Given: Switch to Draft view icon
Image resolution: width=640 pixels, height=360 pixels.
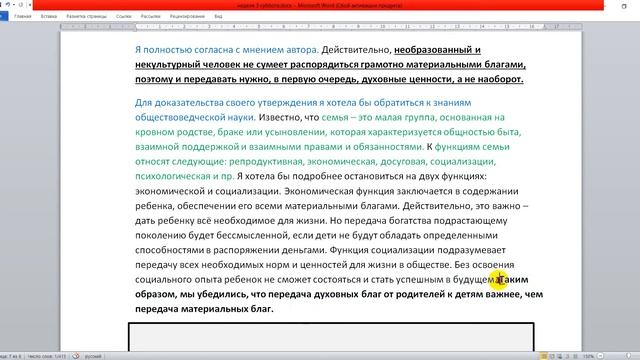Looking at the screenshot, I should pyautogui.click(x=575, y=356).
